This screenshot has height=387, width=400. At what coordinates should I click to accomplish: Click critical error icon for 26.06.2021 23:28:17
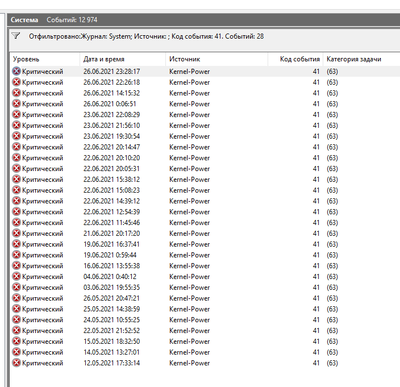click(x=16, y=71)
